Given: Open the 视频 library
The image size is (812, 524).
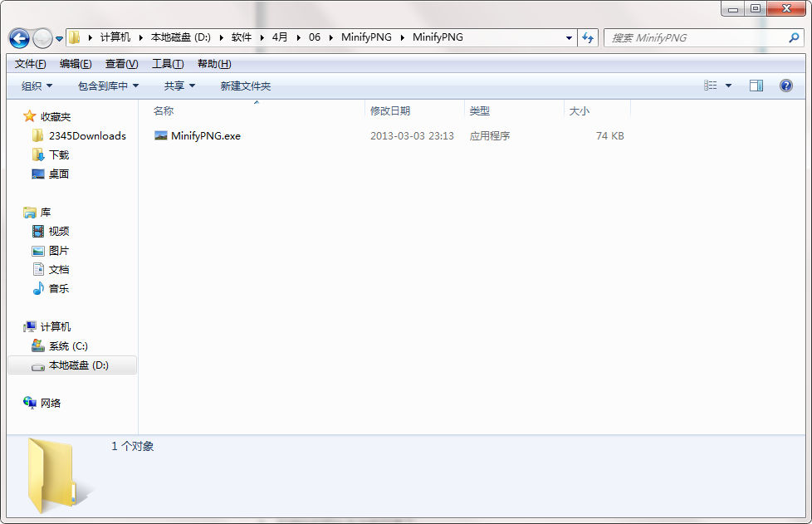Looking at the screenshot, I should [58, 232].
